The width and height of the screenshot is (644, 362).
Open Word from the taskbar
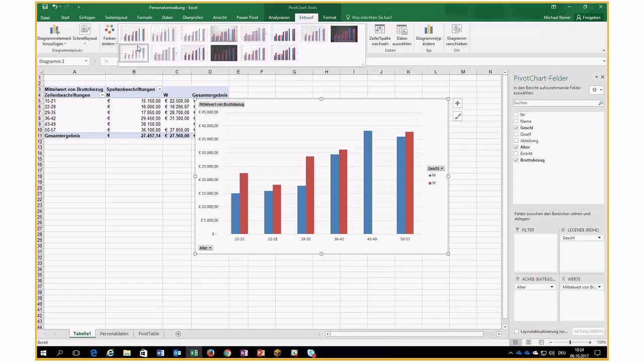click(x=160, y=353)
